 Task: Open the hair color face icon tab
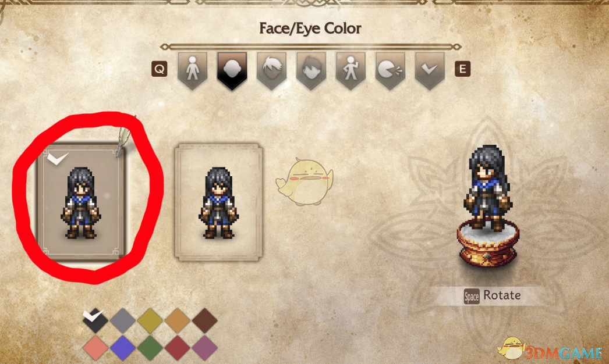[311, 70]
